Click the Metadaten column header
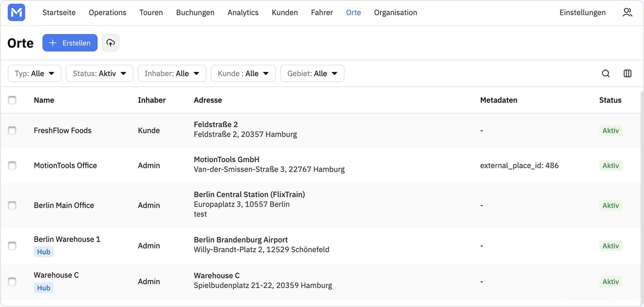The height and width of the screenshot is (307, 644). [499, 100]
